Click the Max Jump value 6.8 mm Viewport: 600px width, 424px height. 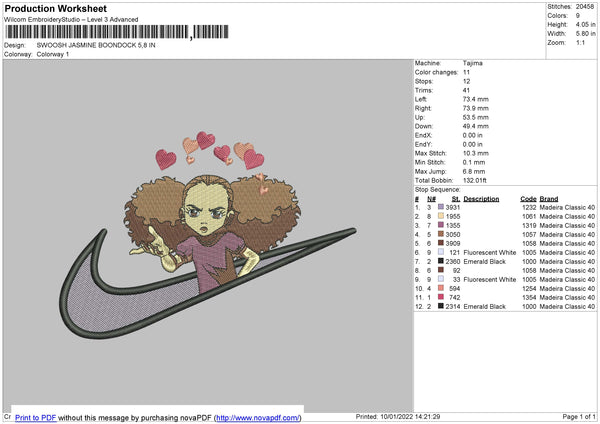(x=474, y=171)
